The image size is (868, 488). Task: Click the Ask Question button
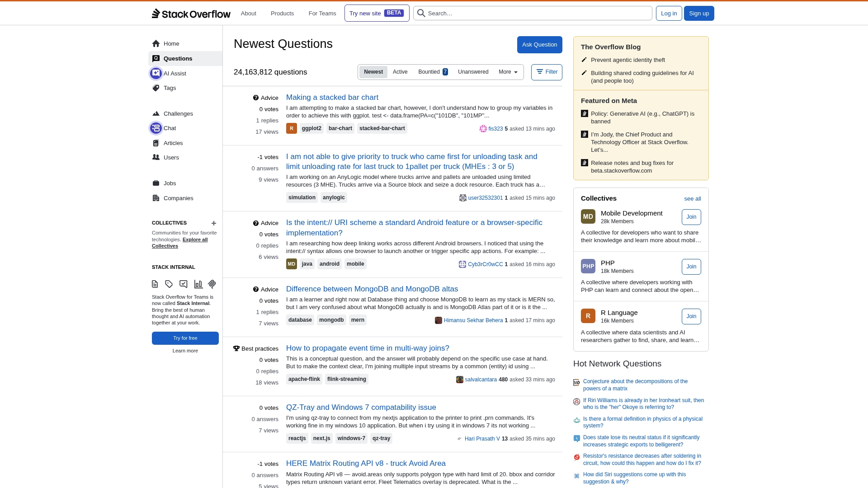click(539, 45)
